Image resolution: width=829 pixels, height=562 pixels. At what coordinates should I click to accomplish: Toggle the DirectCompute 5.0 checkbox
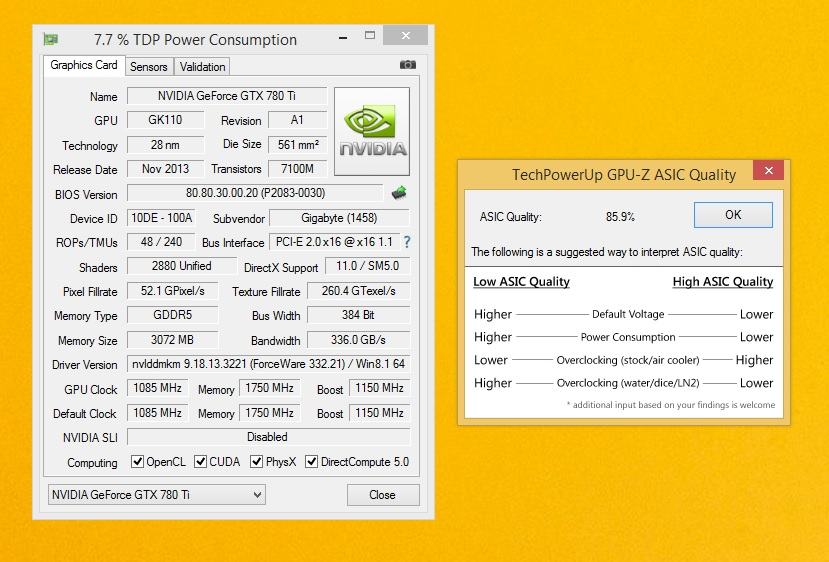(311, 462)
